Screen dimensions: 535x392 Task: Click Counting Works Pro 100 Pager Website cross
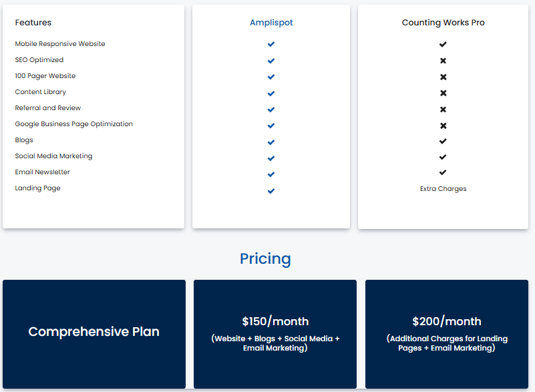point(443,77)
